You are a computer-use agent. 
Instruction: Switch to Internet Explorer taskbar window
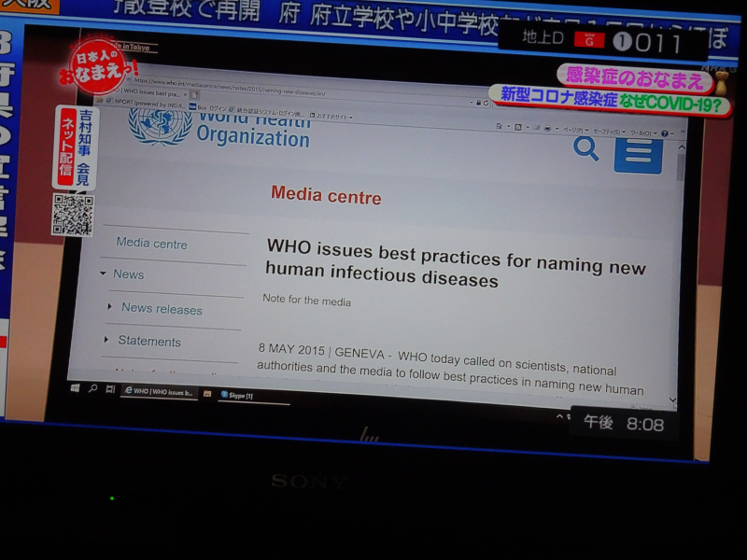pos(159,391)
